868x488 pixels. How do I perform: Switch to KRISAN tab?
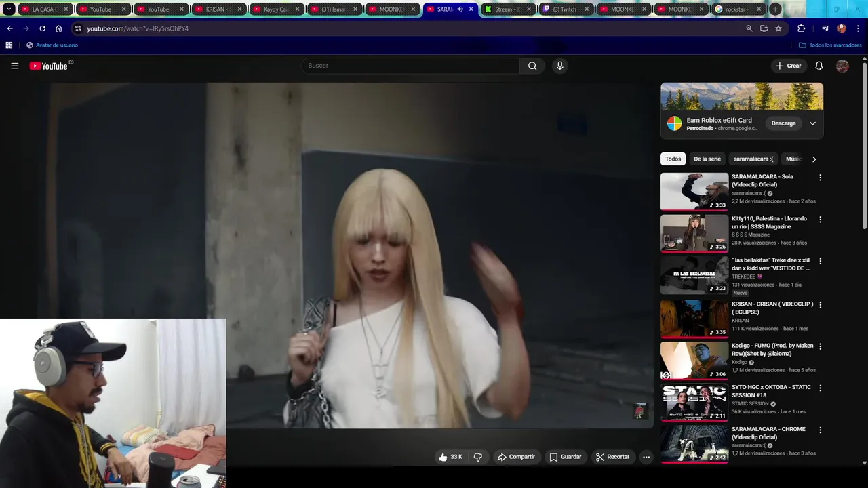(x=218, y=9)
